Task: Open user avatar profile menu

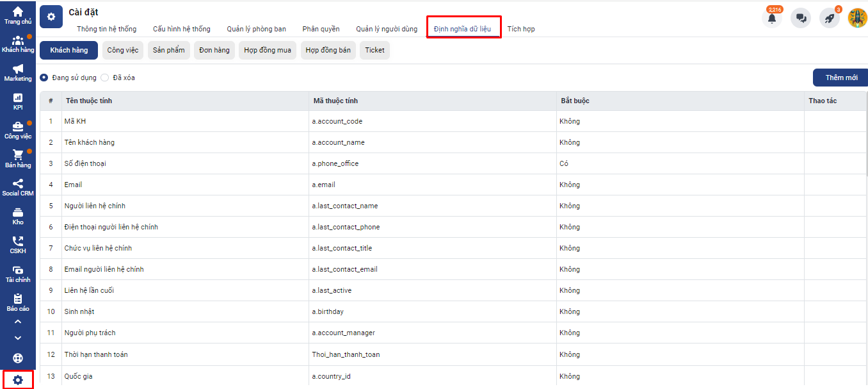Action: click(857, 18)
